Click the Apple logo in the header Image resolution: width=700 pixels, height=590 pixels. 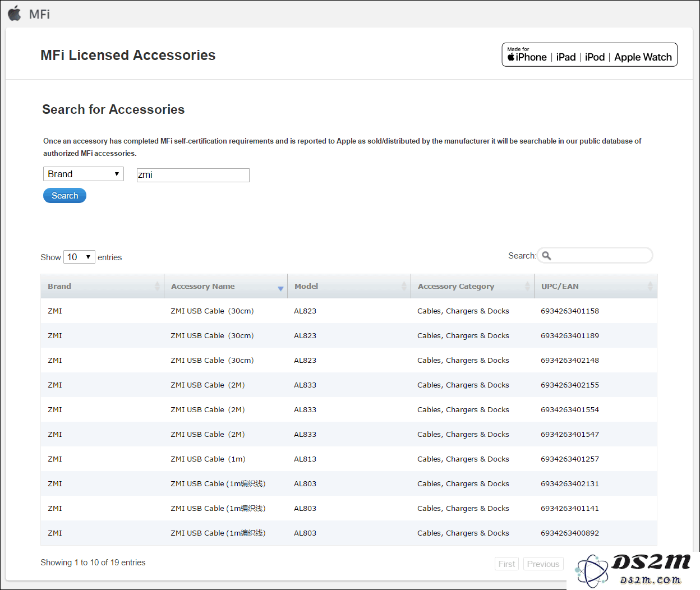14,13
